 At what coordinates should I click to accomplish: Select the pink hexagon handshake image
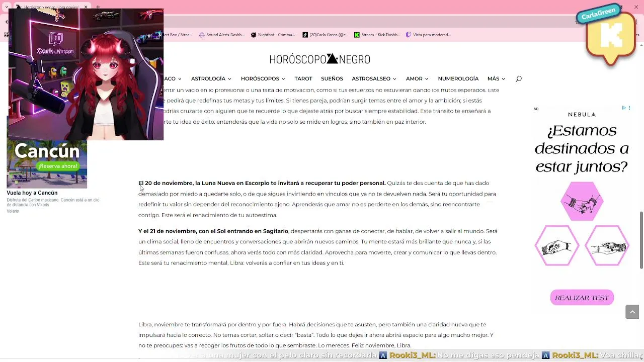(x=582, y=201)
